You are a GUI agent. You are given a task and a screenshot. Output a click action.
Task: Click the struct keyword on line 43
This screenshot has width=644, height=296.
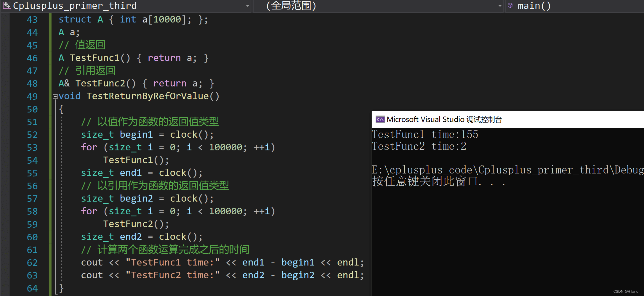pyautogui.click(x=75, y=20)
